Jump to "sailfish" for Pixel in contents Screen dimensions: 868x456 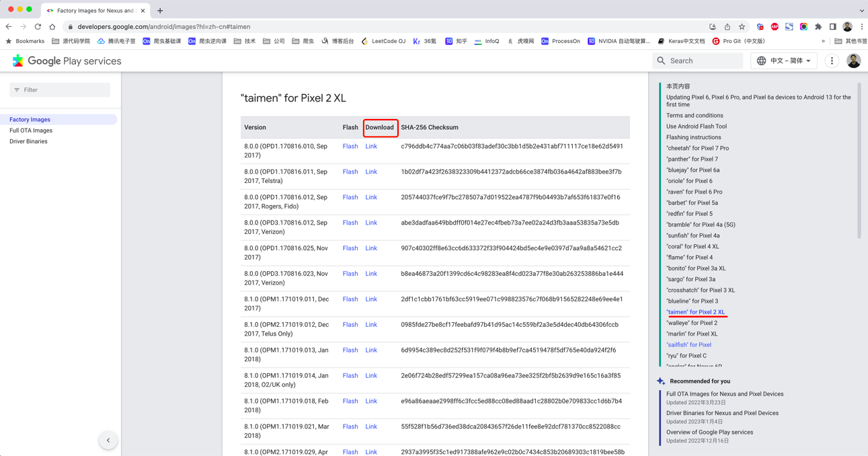[688, 344]
